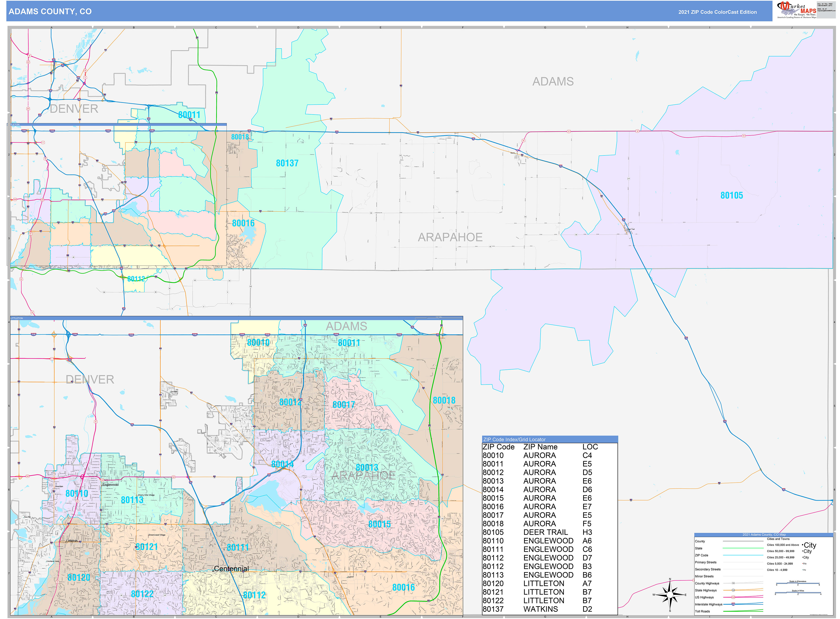Click 'County Highways' in the legend

(707, 583)
